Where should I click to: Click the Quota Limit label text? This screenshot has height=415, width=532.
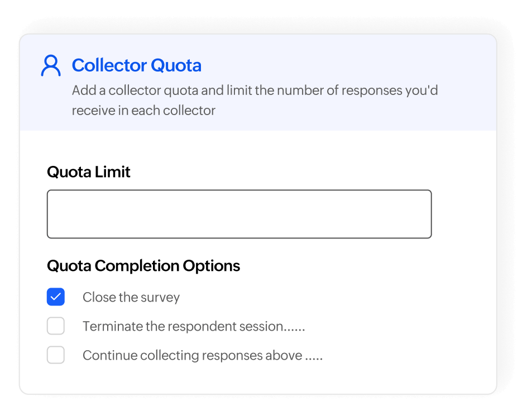(88, 172)
